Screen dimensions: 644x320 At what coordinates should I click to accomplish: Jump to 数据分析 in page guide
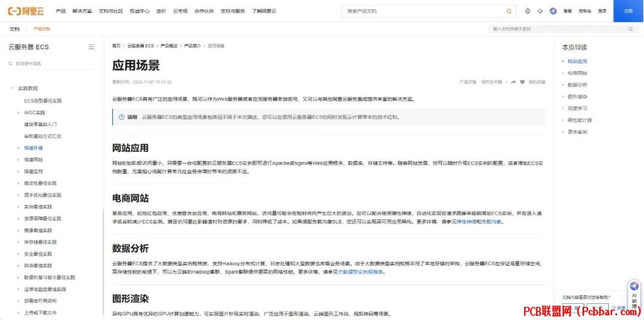pos(577,85)
